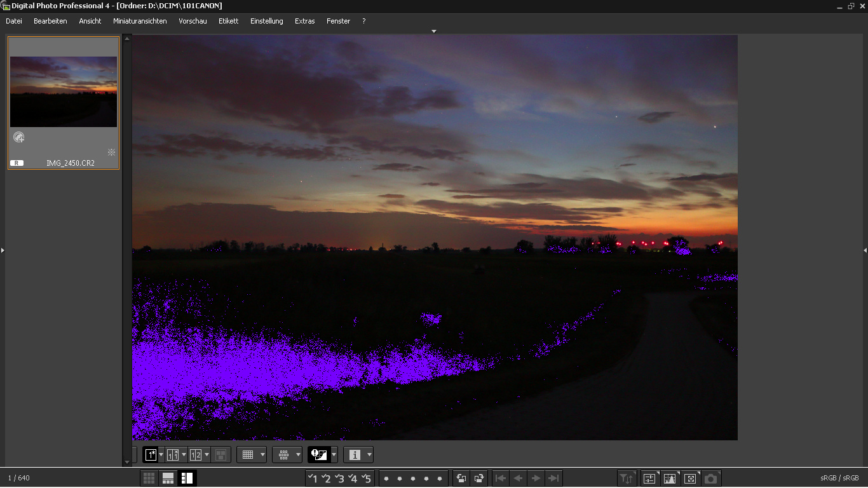
Task: Open the navigator palette icon
Action: pyautogui.click(x=690, y=478)
